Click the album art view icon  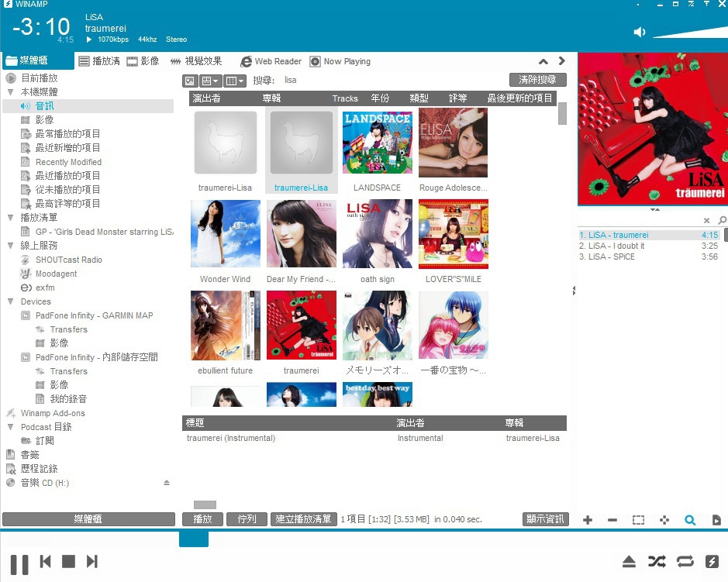click(190, 81)
